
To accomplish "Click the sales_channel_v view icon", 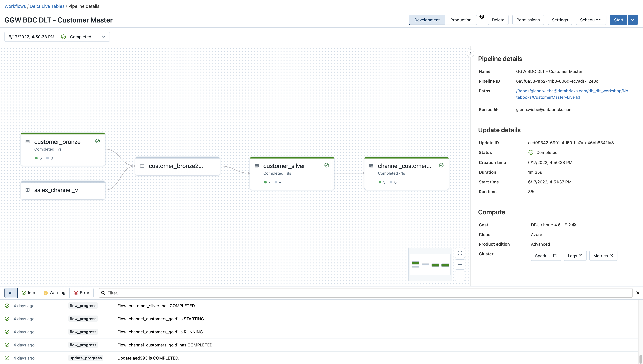I will click(27, 190).
